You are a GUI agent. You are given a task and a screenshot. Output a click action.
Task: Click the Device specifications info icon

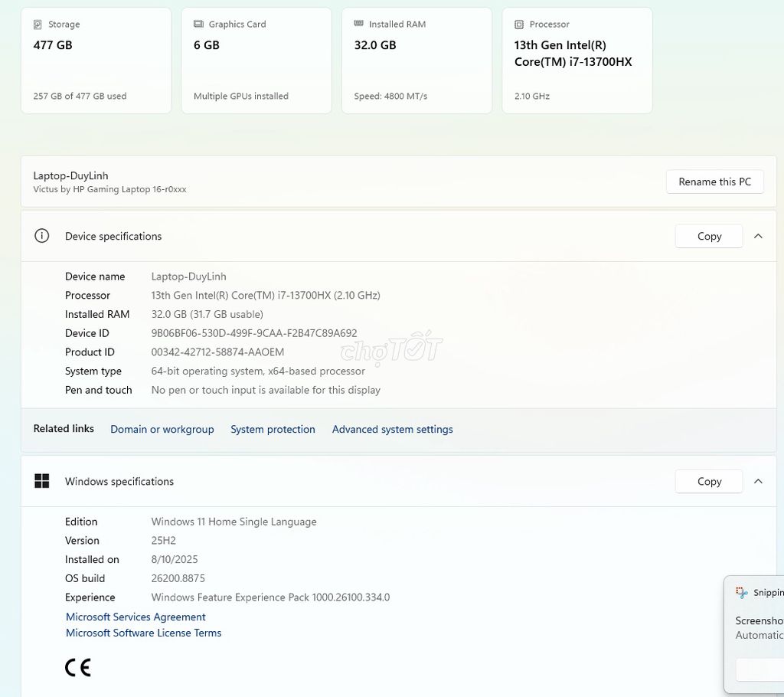tap(41, 236)
